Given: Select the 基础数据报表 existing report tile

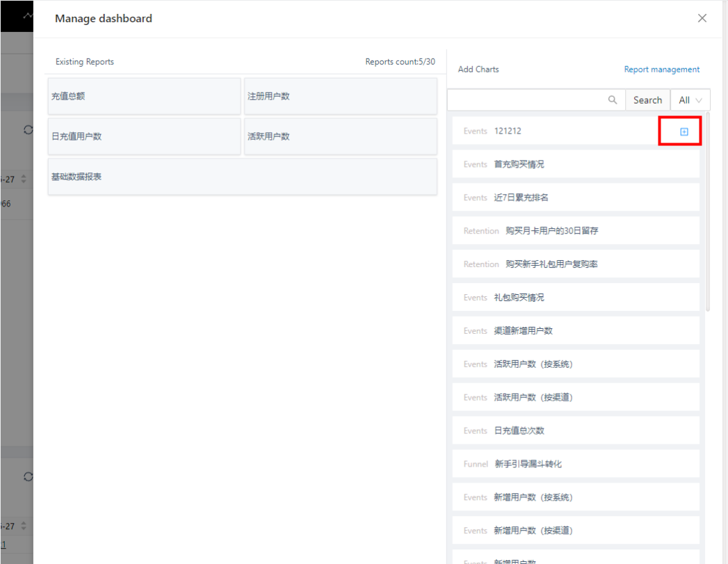Looking at the screenshot, I should pyautogui.click(x=242, y=177).
